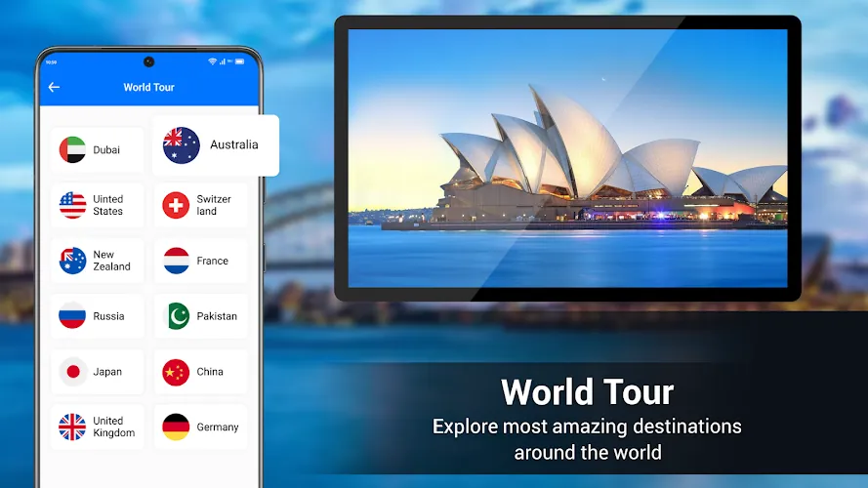The height and width of the screenshot is (488, 868).
Task: Tap the battery icon in the phone status bar
Action: tap(239, 61)
